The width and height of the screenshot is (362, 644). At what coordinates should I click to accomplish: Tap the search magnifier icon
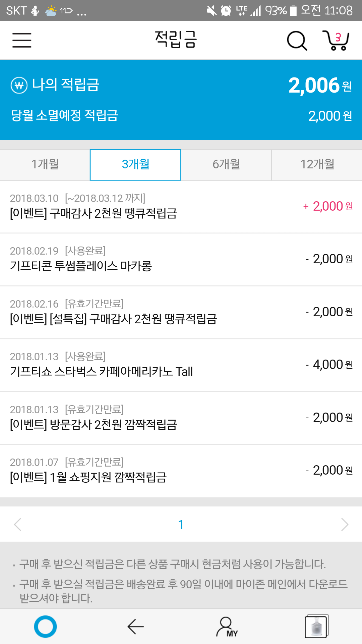[297, 41]
